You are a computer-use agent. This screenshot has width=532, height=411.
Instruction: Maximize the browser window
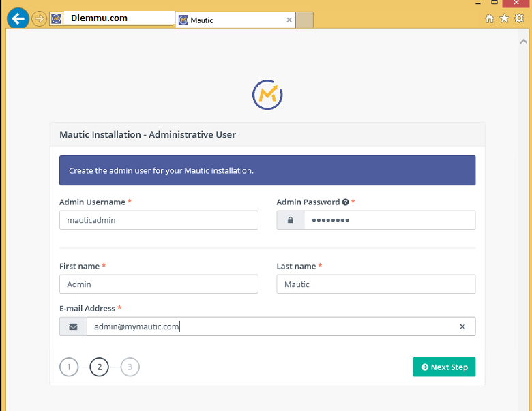point(494,3)
